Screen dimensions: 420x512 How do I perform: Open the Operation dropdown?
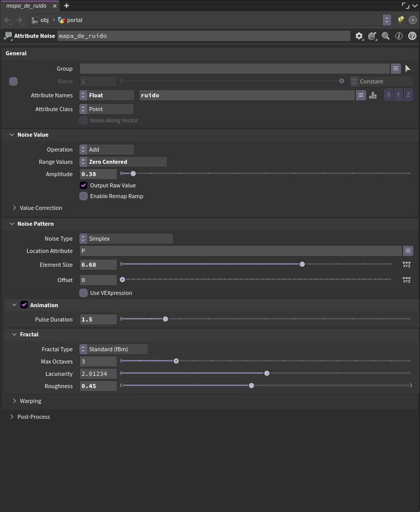(x=107, y=150)
